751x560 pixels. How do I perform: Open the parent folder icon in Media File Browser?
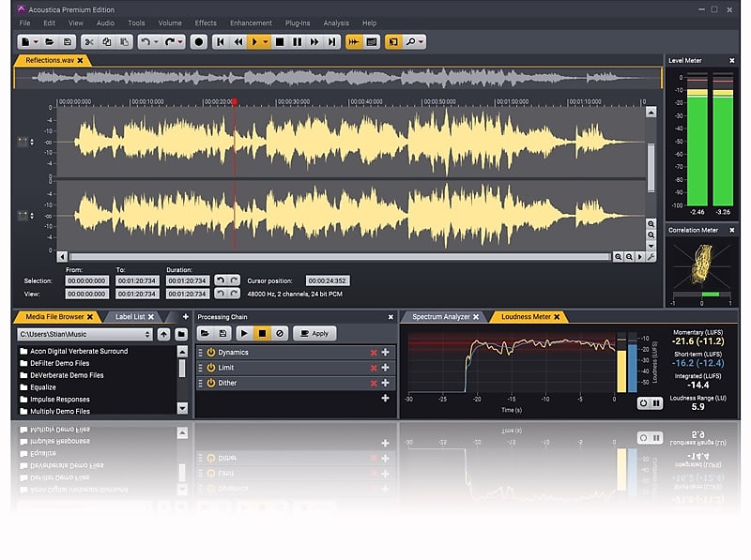tap(163, 334)
